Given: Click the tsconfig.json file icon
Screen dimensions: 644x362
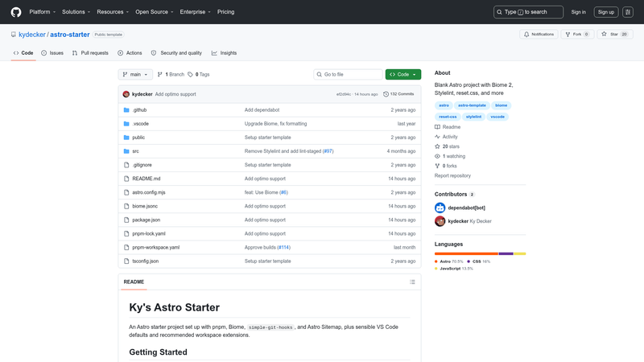Looking at the screenshot, I should [x=126, y=261].
